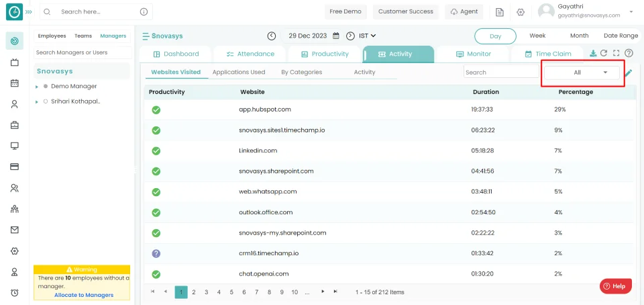Toggle fullscreen view icon
This screenshot has width=644, height=305.
point(616,53)
